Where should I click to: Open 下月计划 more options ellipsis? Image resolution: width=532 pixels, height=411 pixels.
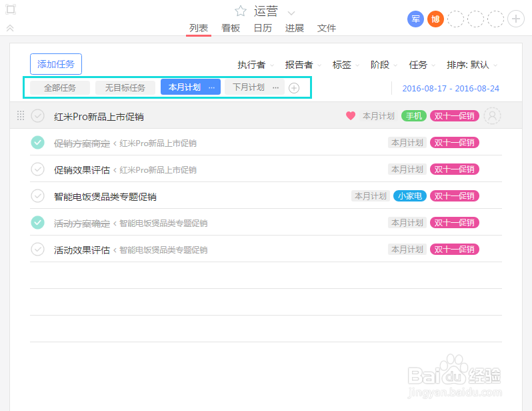pyautogui.click(x=275, y=87)
